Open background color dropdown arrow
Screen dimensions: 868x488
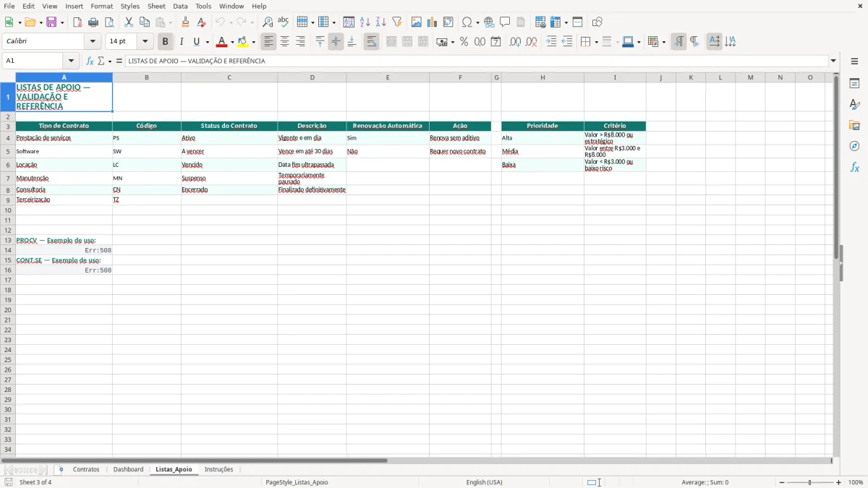(253, 42)
